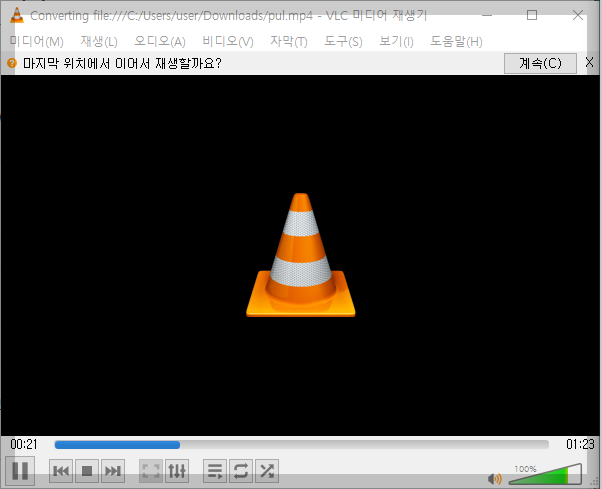Jump to previous media track
This screenshot has height=489, width=602.
tap(61, 471)
